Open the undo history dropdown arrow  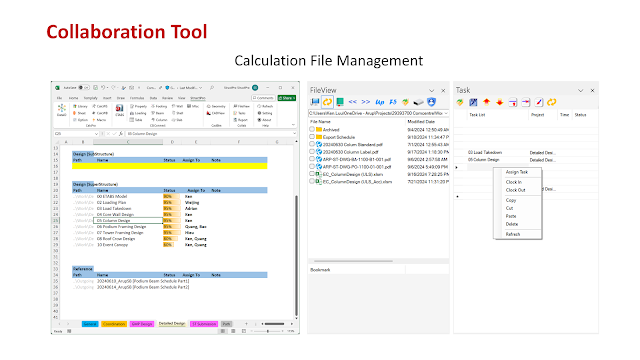tap(107, 88)
